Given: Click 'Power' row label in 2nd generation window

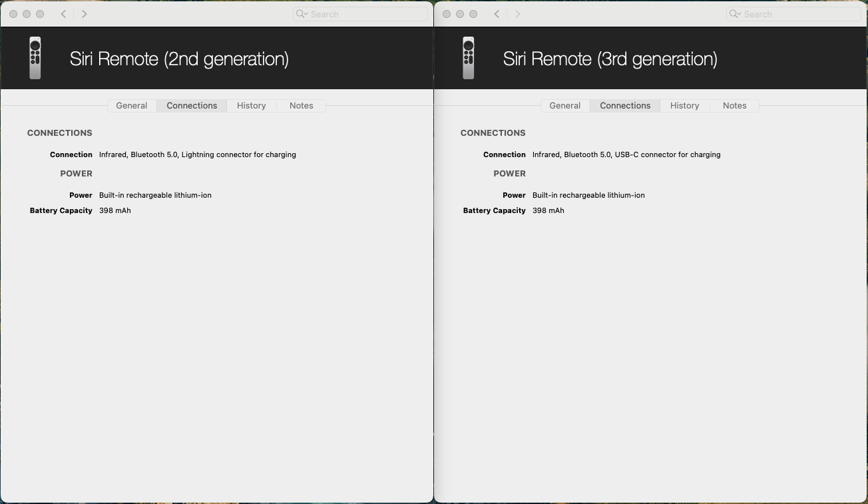Looking at the screenshot, I should pyautogui.click(x=81, y=195).
